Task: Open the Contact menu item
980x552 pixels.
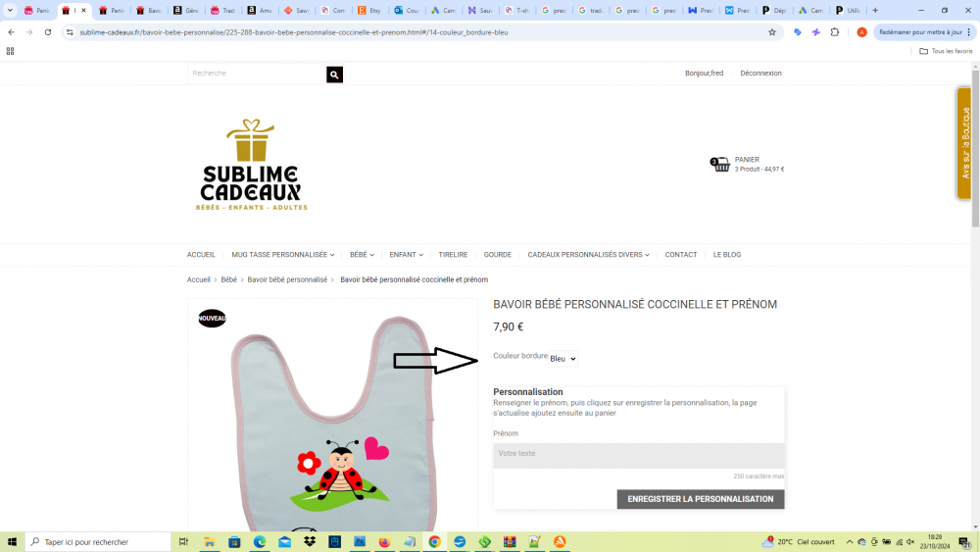Action: coord(681,255)
